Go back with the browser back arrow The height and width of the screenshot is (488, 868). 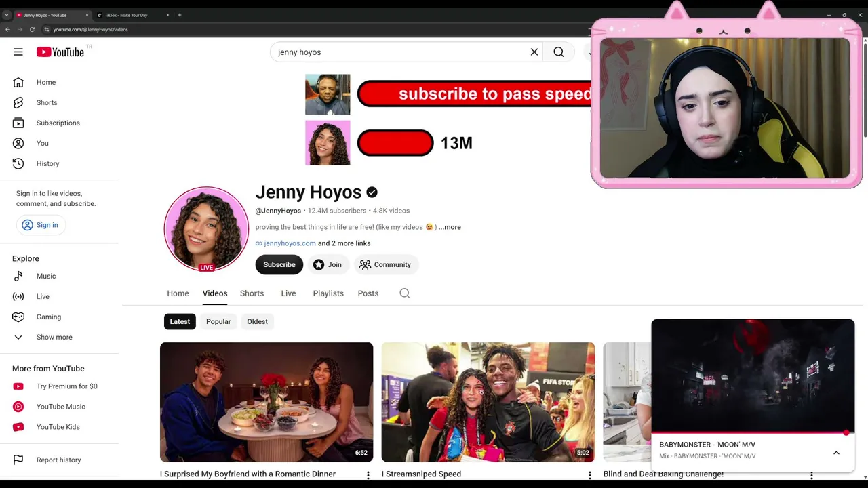coord(7,29)
